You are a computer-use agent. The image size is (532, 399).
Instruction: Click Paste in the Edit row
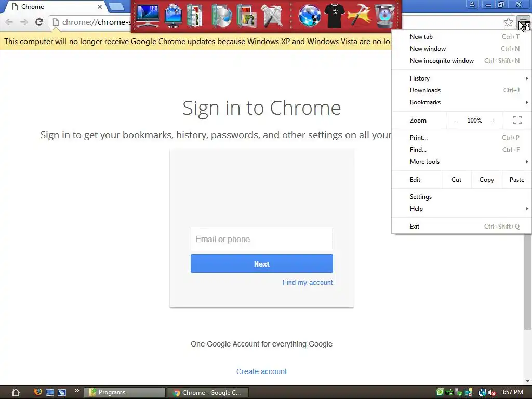[517, 179]
